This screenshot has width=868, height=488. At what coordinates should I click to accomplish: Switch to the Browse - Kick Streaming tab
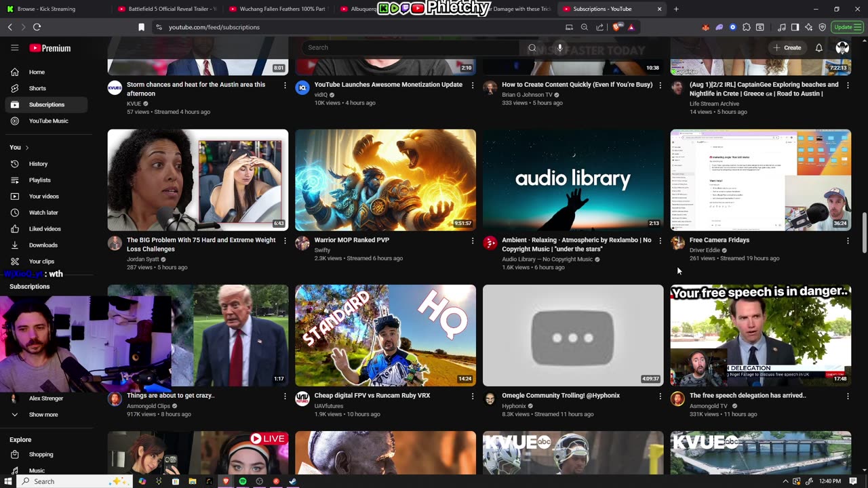coord(56,9)
